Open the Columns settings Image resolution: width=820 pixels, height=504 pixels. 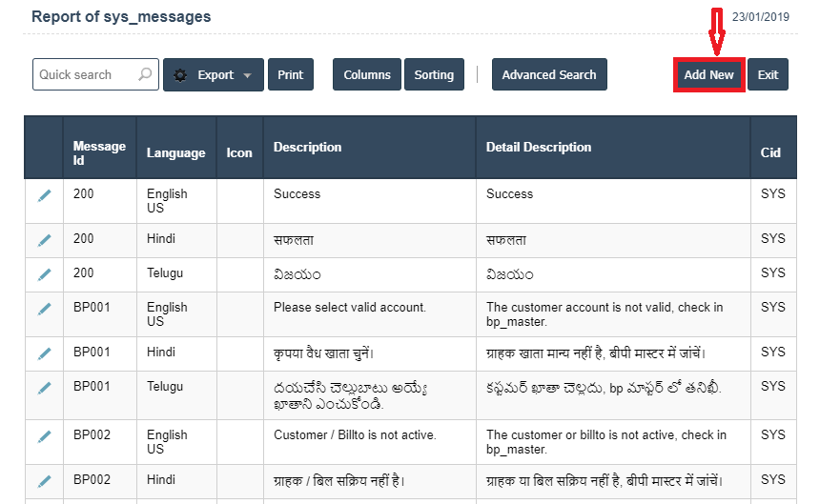[366, 75]
